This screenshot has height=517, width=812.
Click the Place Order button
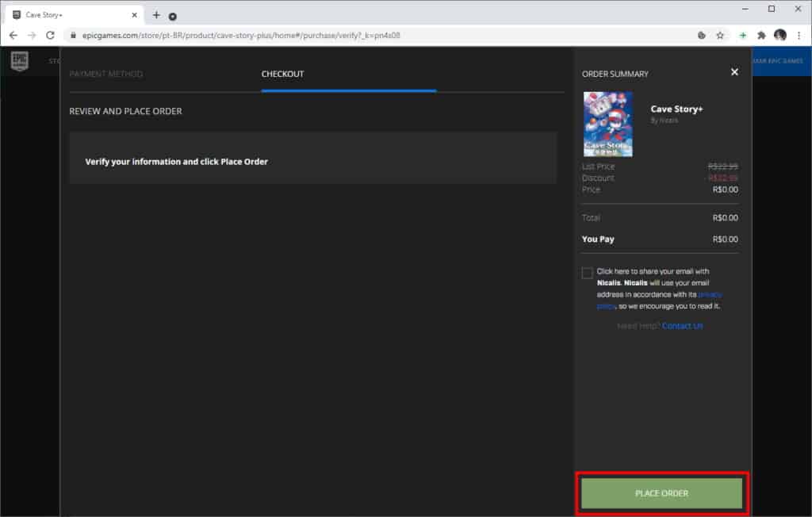click(661, 493)
